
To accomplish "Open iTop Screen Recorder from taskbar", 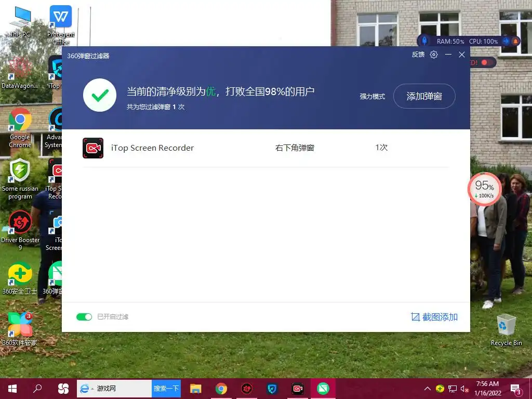I will [x=298, y=389].
